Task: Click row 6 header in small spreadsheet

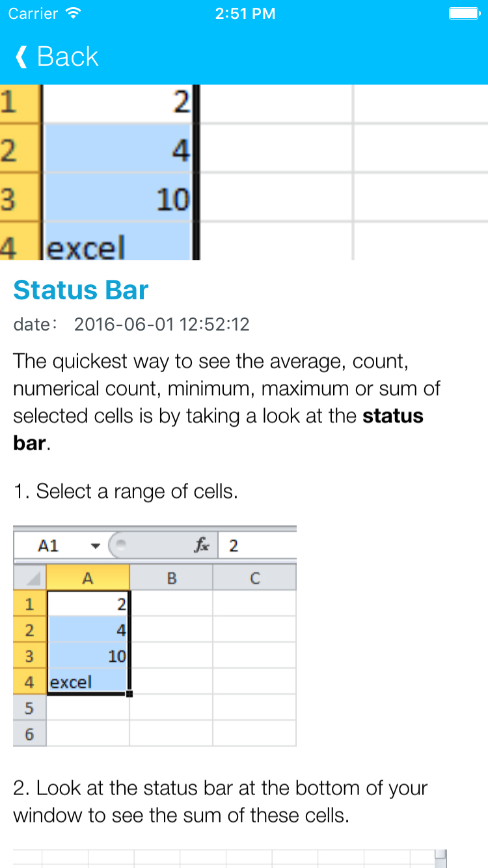Action: pos(29,734)
